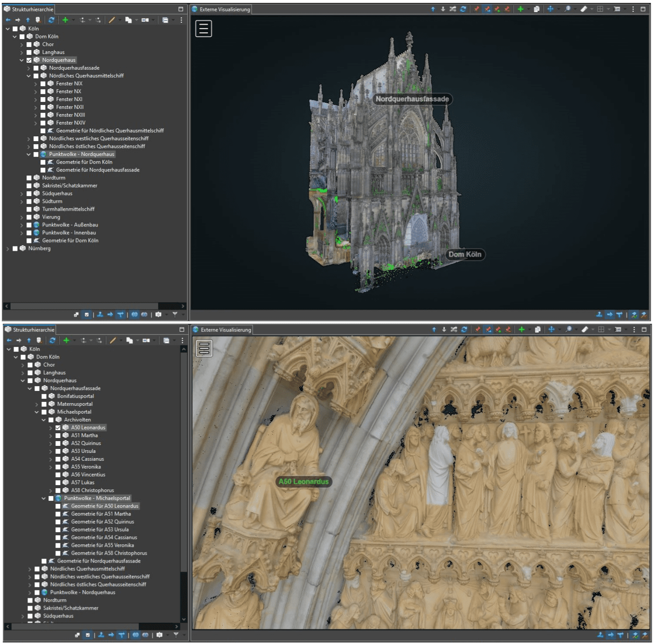Refresh the upper Strukturhierarchie tree
The width and height of the screenshot is (656, 644).
pos(51,20)
